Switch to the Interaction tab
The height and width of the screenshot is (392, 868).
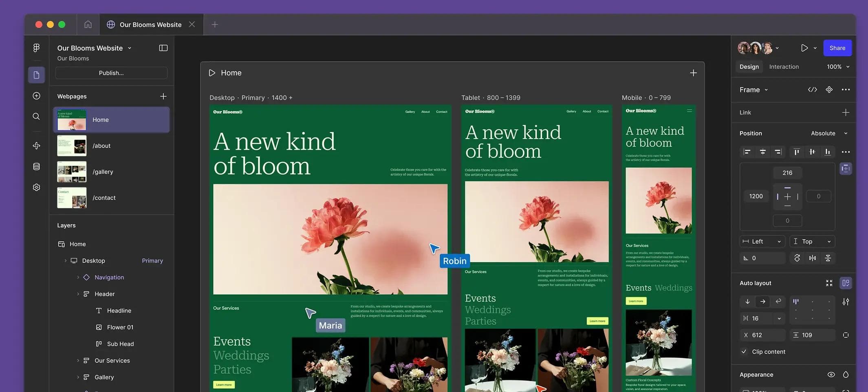click(x=784, y=67)
